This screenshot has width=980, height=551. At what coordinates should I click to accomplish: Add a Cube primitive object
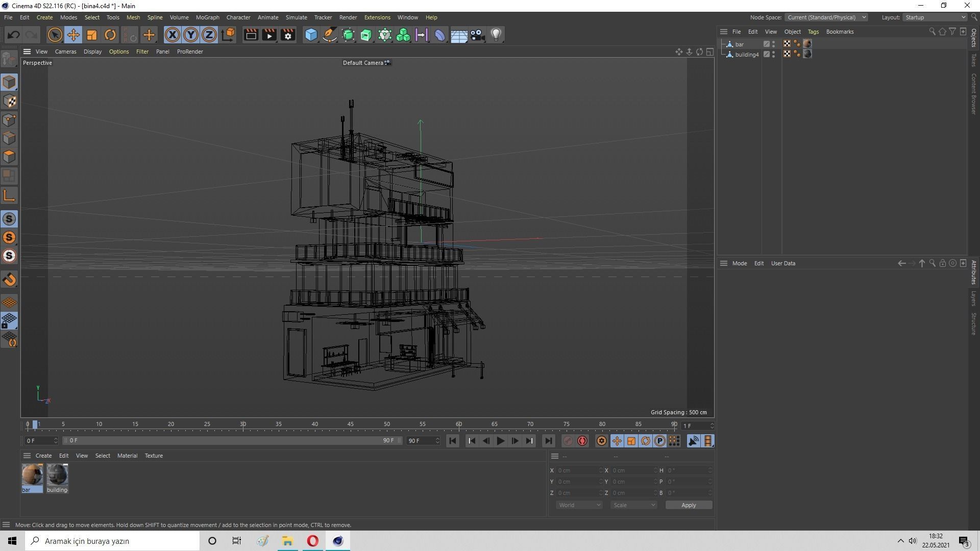(311, 35)
